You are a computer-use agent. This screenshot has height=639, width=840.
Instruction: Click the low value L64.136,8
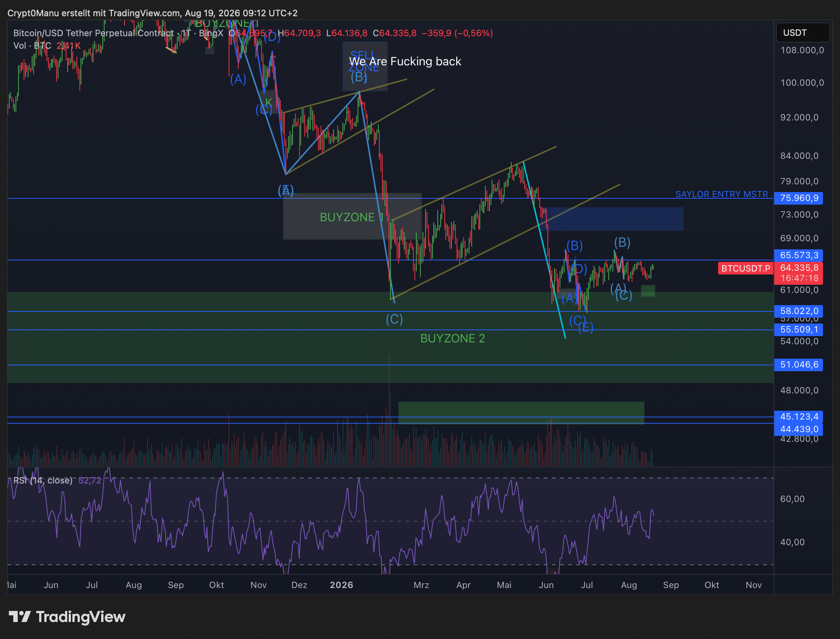pyautogui.click(x=346, y=33)
